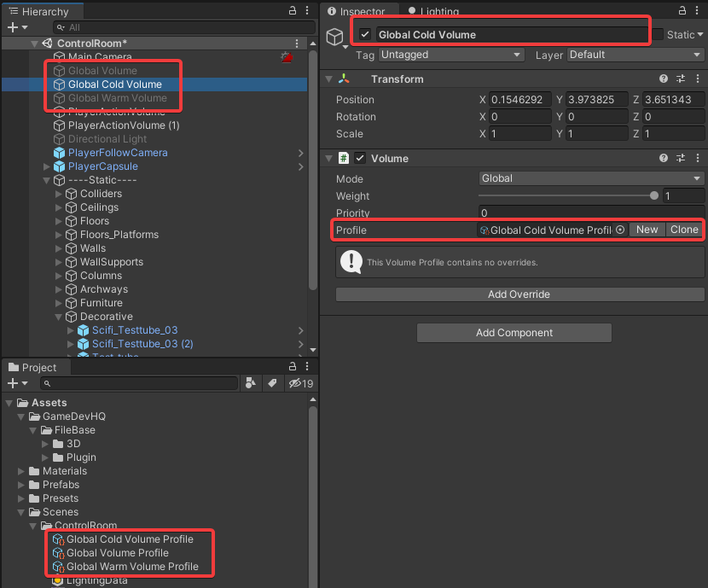
Task: Search by label tag icon
Action: coord(272,383)
